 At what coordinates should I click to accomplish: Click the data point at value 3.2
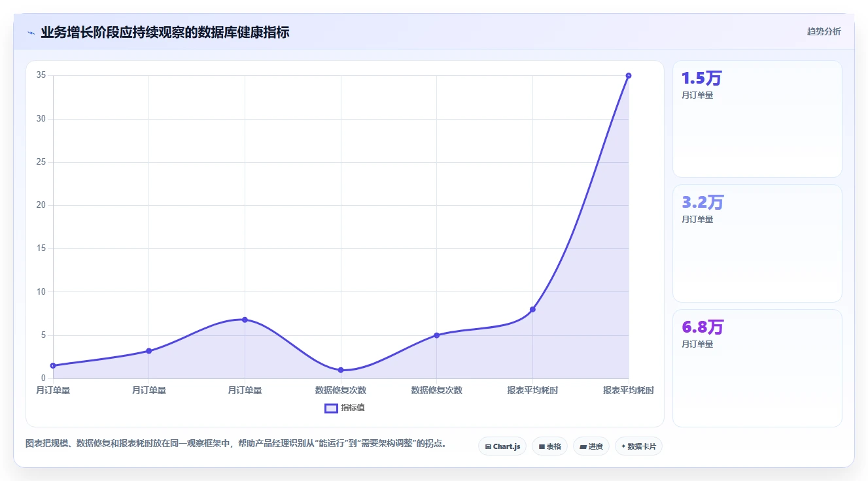149,351
